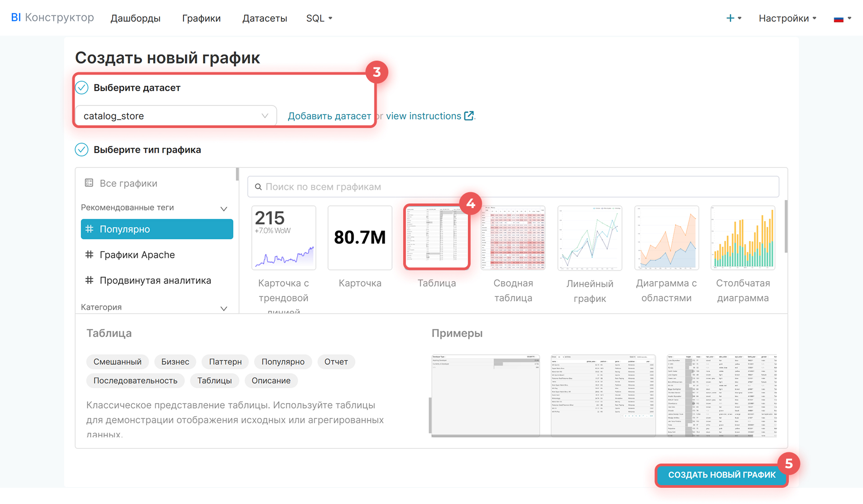Open the Дашборды menu item
Screen dimensions: 863x504
[135, 18]
